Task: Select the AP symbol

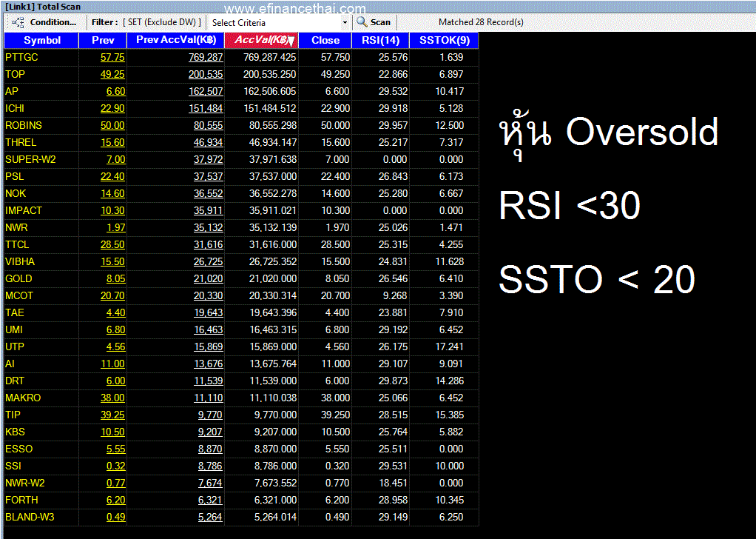Action: pos(12,91)
